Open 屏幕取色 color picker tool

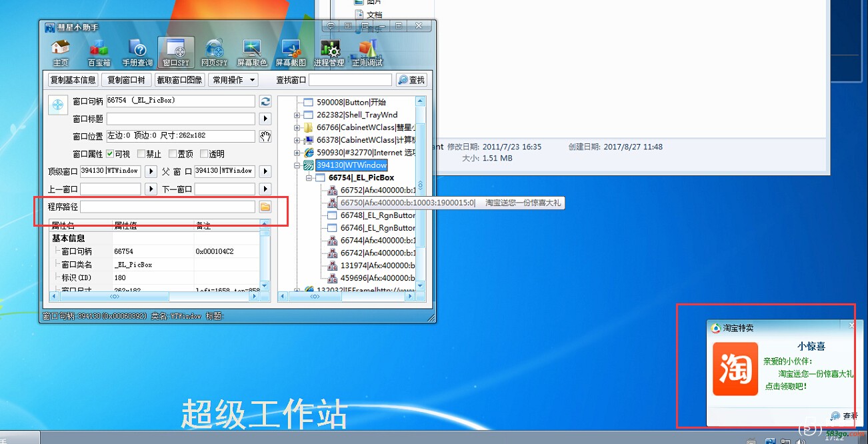[x=252, y=53]
